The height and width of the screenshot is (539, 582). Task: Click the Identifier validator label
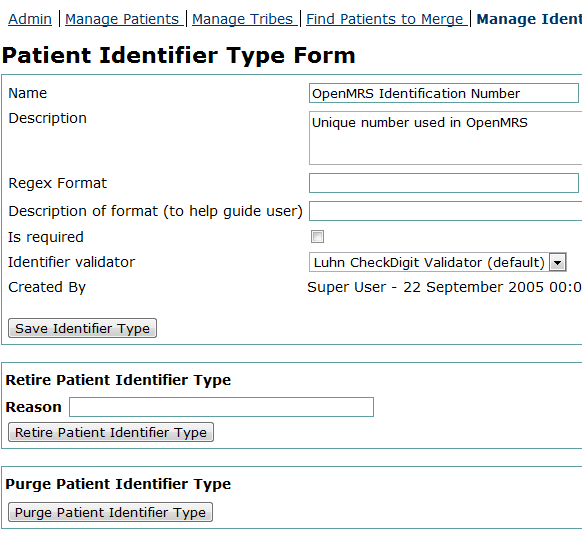72,262
